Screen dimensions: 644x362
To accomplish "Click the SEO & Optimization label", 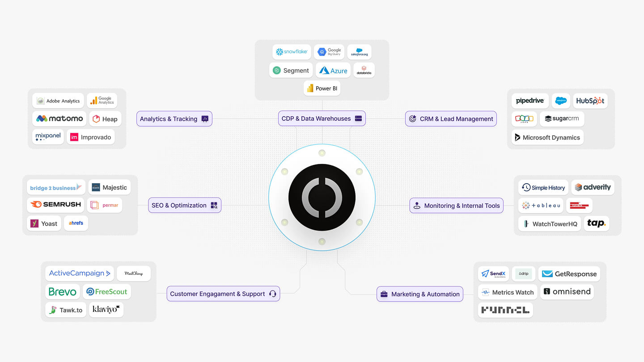I will tap(185, 205).
